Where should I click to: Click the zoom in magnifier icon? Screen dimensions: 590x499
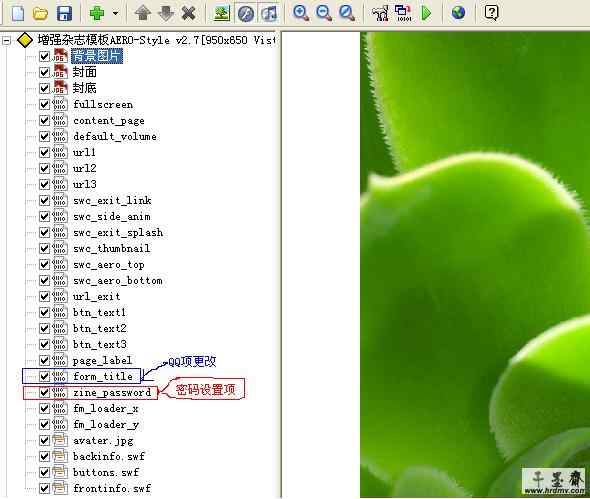(301, 13)
